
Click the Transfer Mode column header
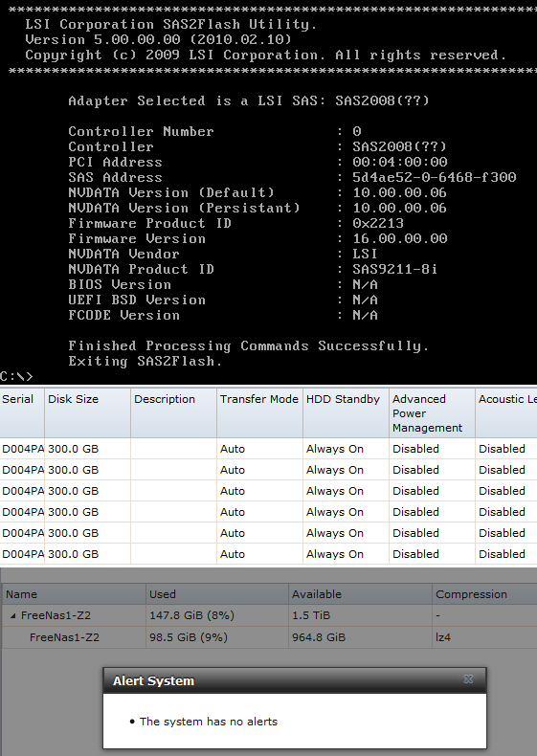pos(259,413)
